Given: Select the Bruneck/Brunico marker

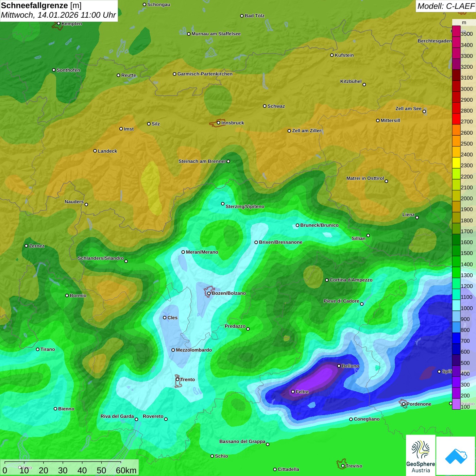Looking at the screenshot, I should 297,225.
